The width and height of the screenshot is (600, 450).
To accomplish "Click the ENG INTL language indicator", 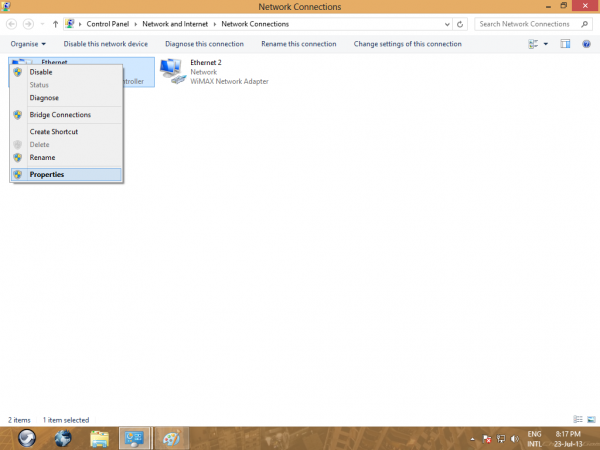I will (535, 439).
